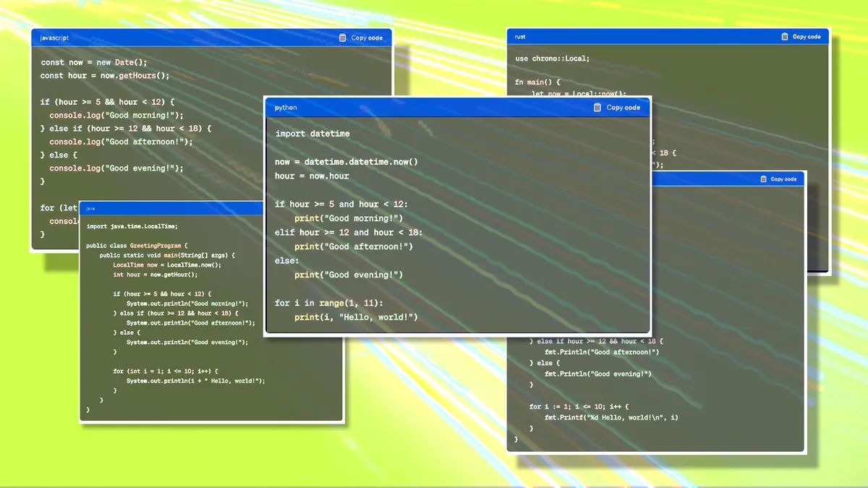The width and height of the screenshot is (868, 488).
Task: Select the javascript language label
Action: pos(55,37)
